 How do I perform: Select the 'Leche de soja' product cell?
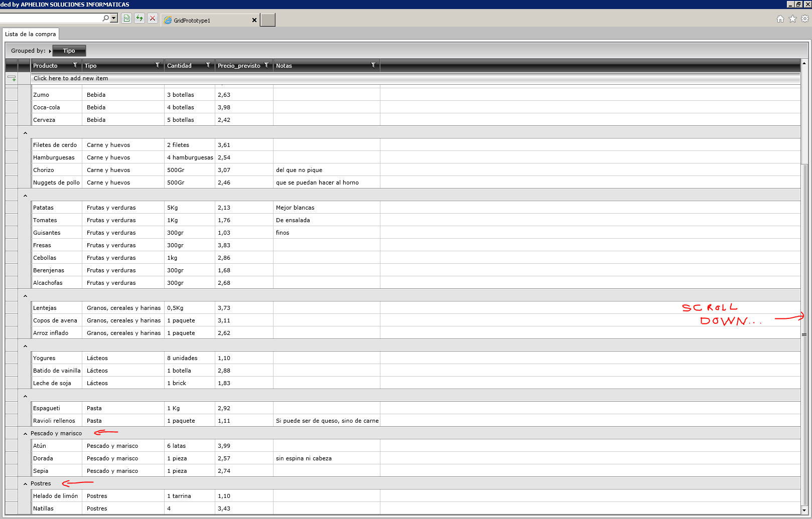(x=57, y=383)
